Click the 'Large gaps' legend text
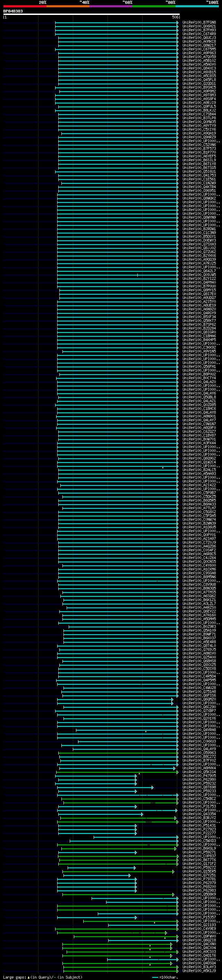Viewport: 222px width, 980px height. point(15,977)
